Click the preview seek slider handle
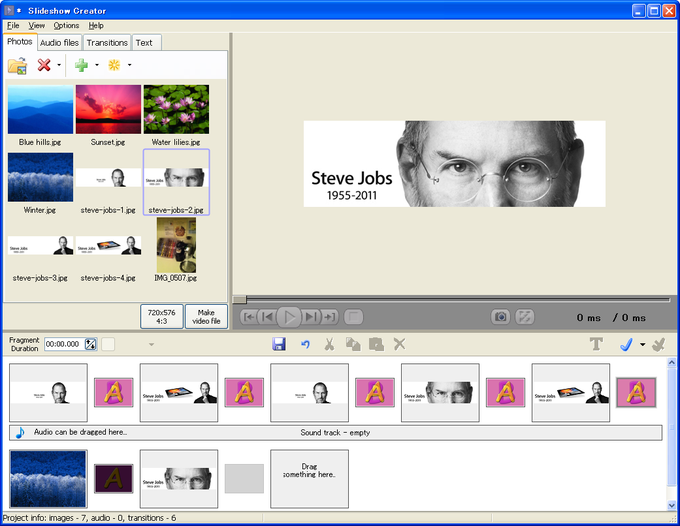Screen dimensions: 680x526 tap(240, 300)
